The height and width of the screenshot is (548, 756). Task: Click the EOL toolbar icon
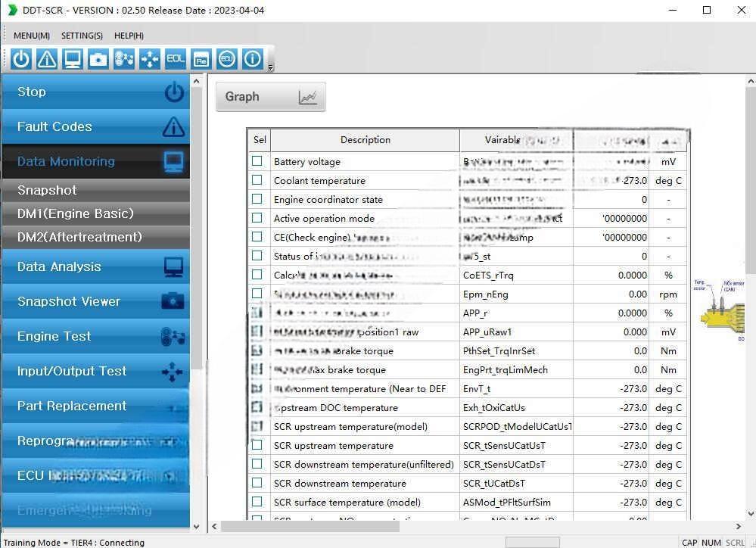[x=176, y=59]
